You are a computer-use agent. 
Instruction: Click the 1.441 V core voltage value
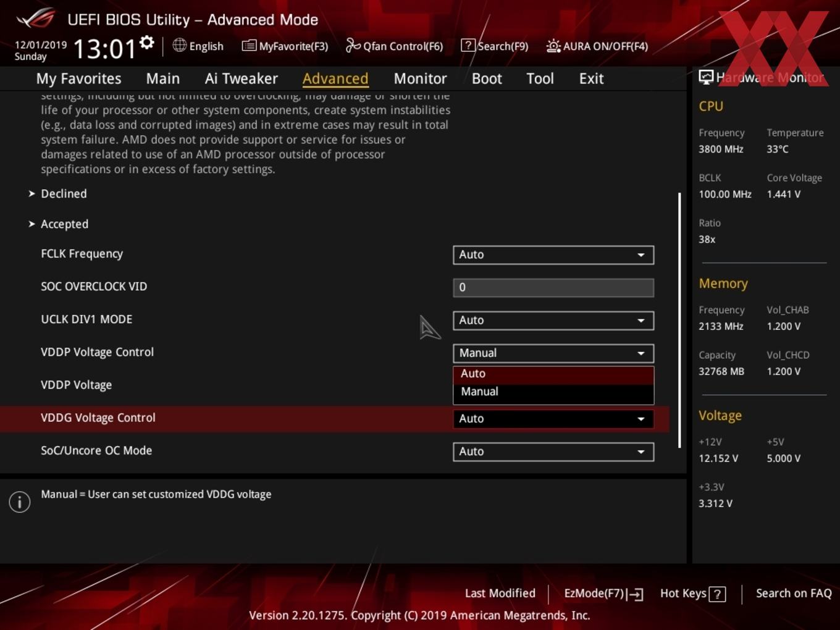(x=783, y=194)
